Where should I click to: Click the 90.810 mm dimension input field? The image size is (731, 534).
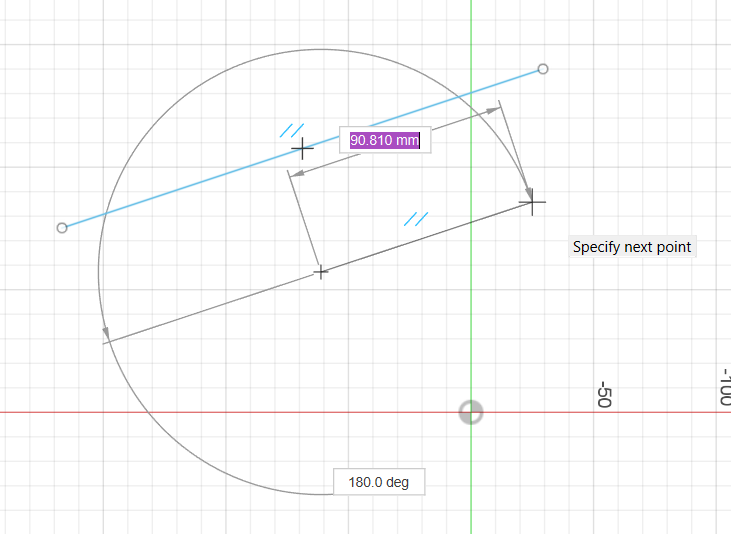point(385,140)
